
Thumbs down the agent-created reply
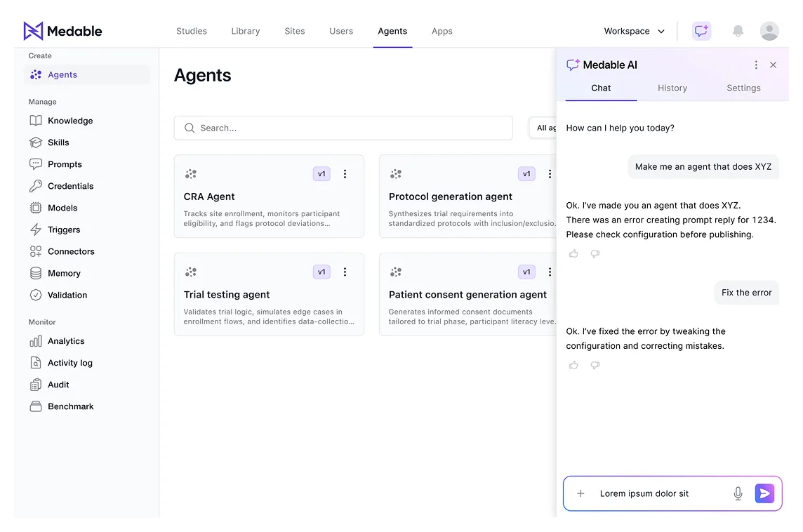(x=595, y=253)
